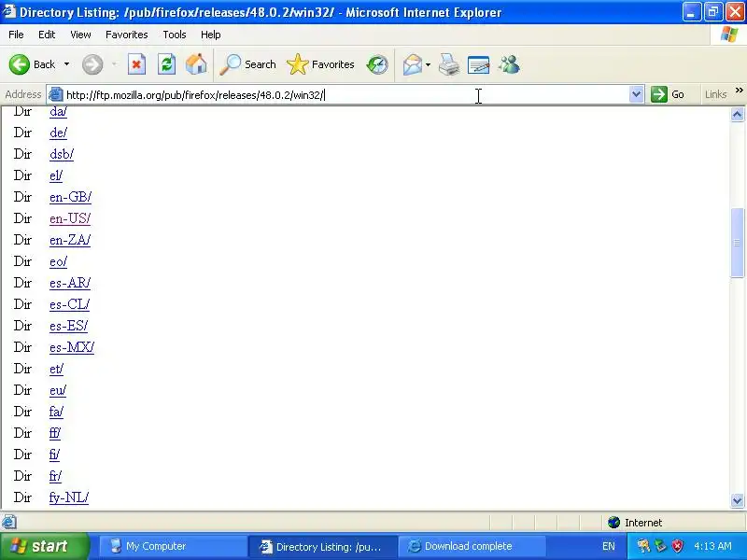Screen dimensions: 747x560
Task: Click the 4:13 AM clock
Action: click(712, 546)
